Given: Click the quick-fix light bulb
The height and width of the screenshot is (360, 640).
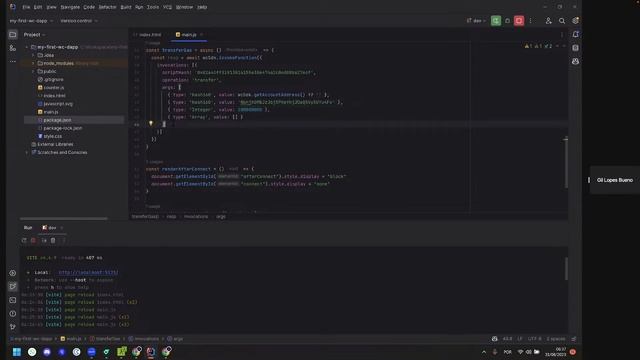Looking at the screenshot, I should [151, 123].
